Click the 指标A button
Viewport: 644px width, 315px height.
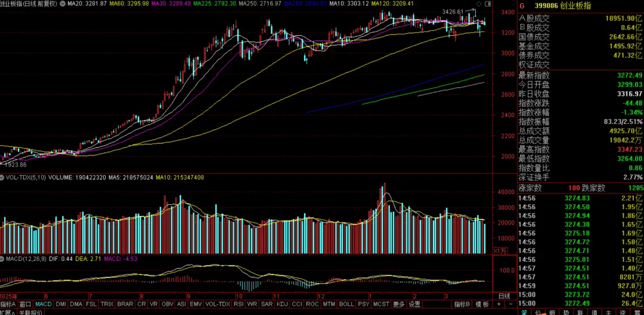[x=8, y=304]
